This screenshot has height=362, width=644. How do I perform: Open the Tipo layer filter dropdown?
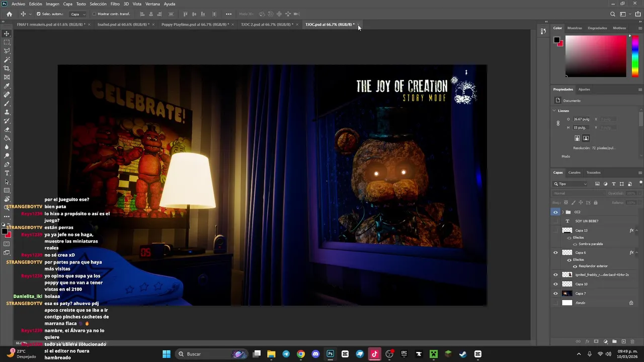click(570, 184)
